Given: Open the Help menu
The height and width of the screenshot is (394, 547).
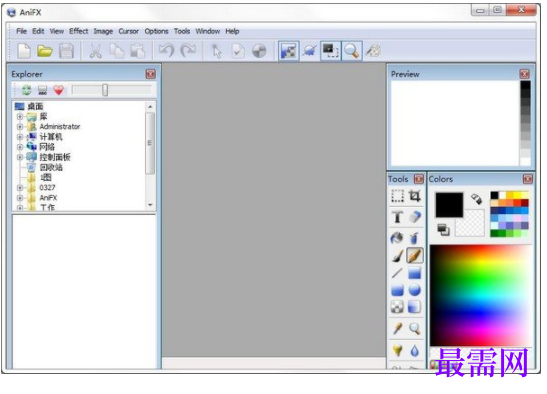Looking at the screenshot, I should 232,31.
